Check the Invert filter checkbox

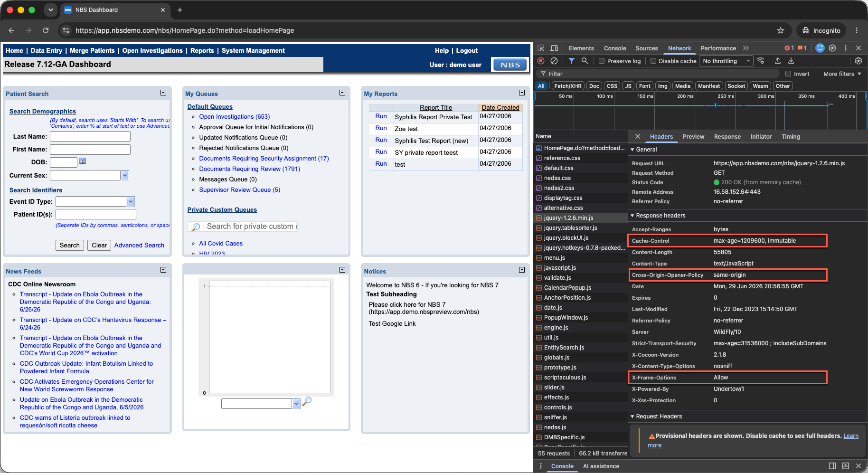tap(788, 74)
